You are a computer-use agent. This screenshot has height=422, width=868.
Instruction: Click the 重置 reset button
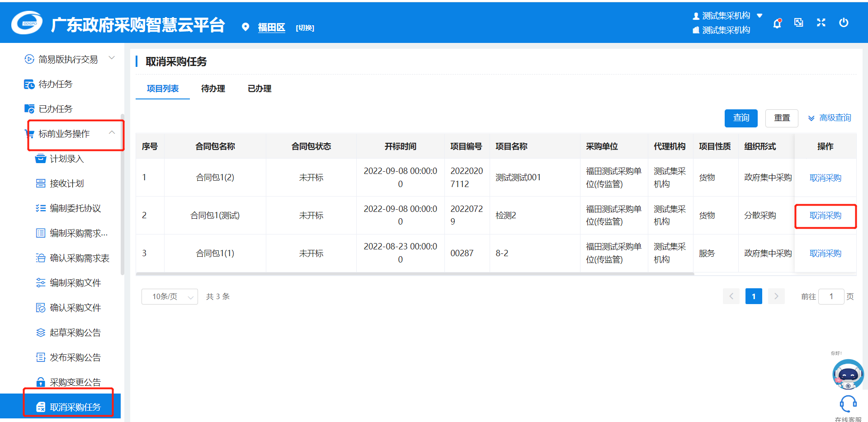click(782, 118)
